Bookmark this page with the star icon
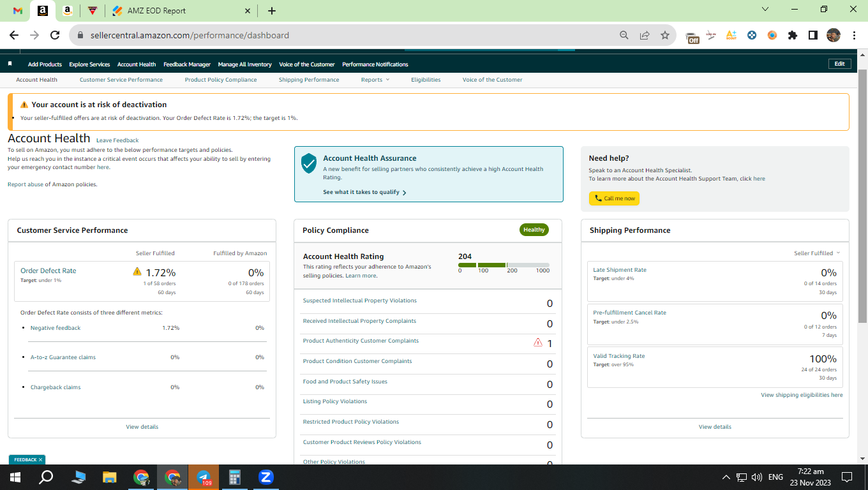The height and width of the screenshot is (490, 868). (x=665, y=35)
